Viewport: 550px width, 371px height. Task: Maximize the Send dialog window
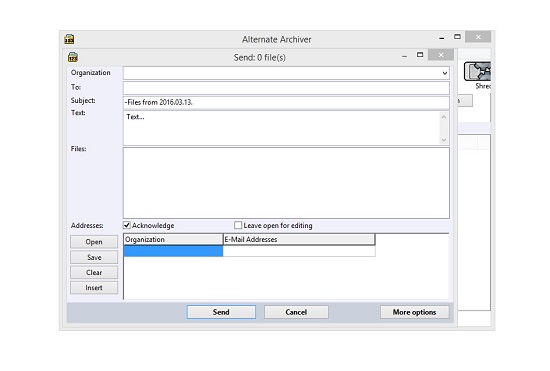[x=420, y=55]
